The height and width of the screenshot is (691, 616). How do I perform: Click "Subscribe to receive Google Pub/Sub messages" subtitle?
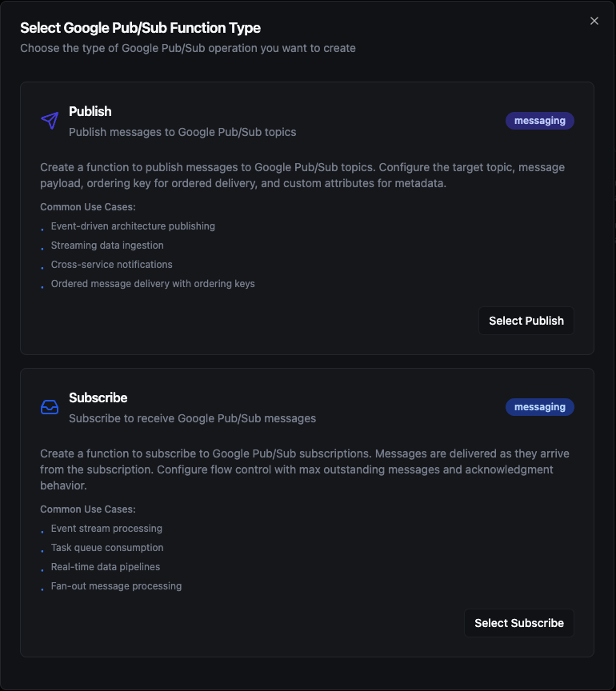pos(192,418)
